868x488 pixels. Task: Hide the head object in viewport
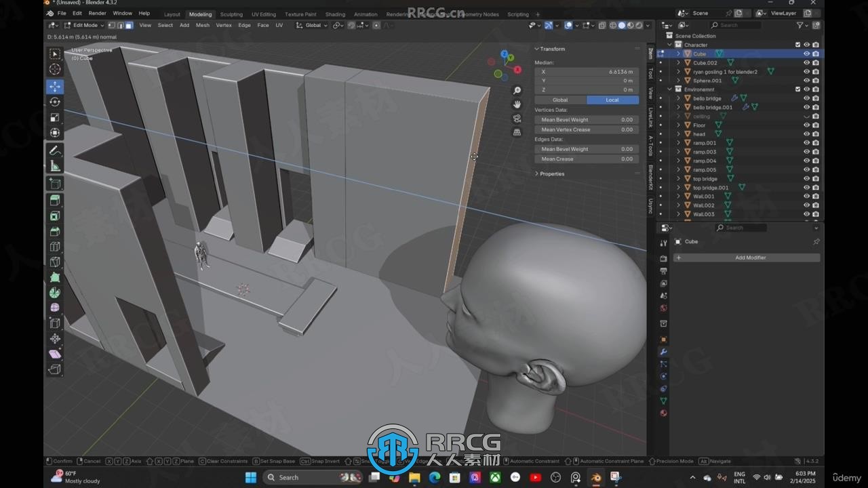click(806, 134)
